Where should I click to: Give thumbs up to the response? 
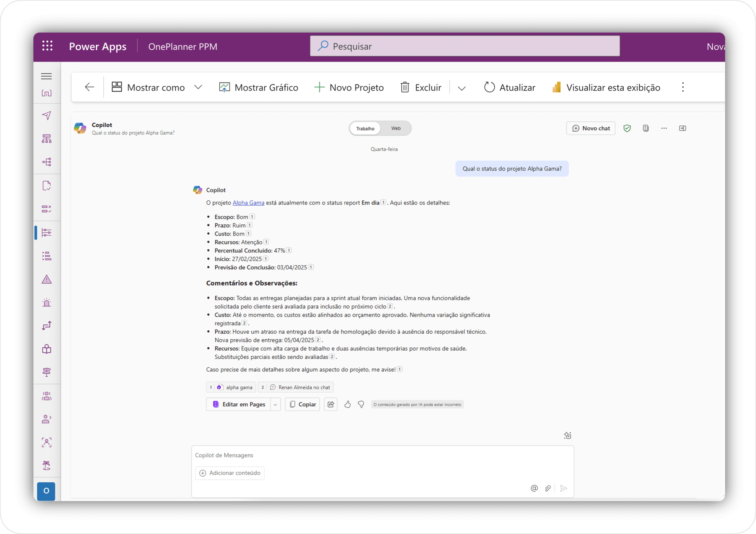tap(347, 404)
